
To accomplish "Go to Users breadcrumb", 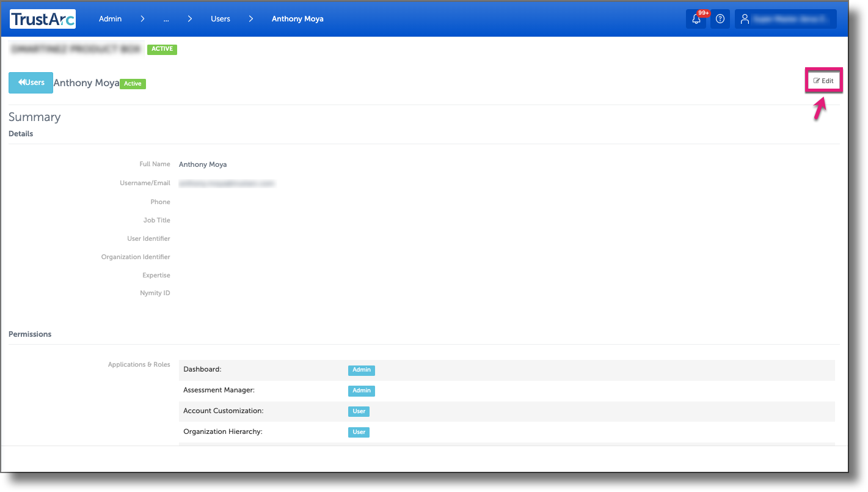I will coord(221,19).
